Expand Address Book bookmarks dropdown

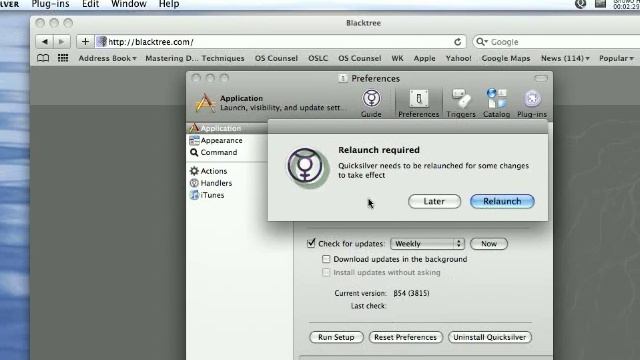[x=107, y=58]
